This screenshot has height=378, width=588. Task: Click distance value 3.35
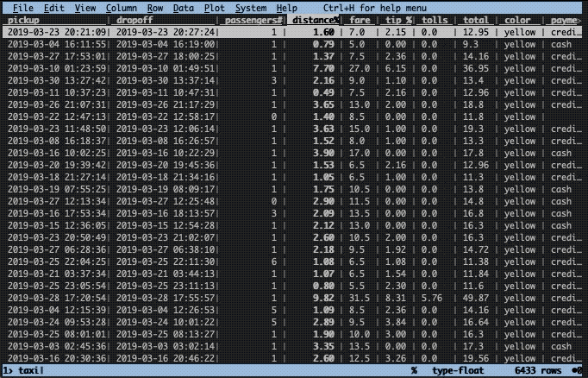click(x=323, y=346)
